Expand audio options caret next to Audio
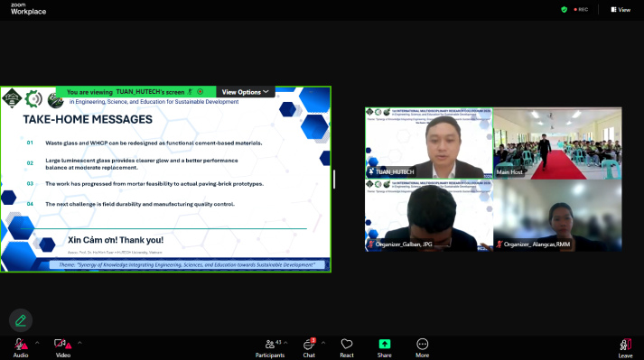Screen dimensions: 644x360 [x=37, y=343]
